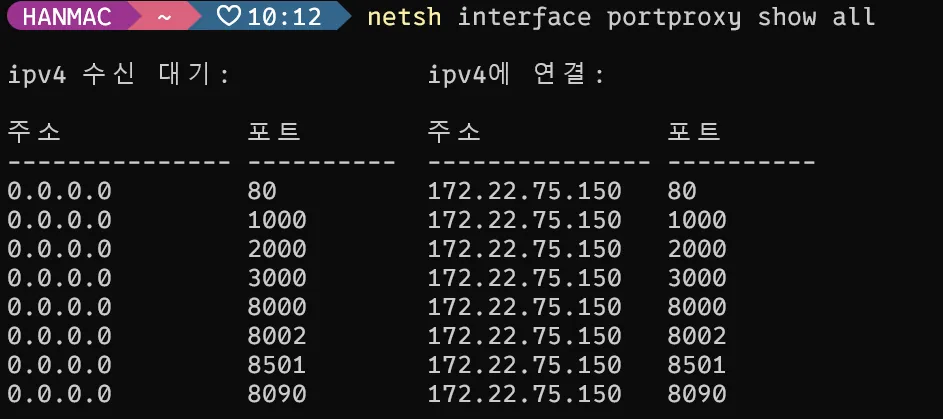Click 0.0.0.0 in the port 1000 row
The height and width of the screenshot is (419, 943).
click(60, 220)
